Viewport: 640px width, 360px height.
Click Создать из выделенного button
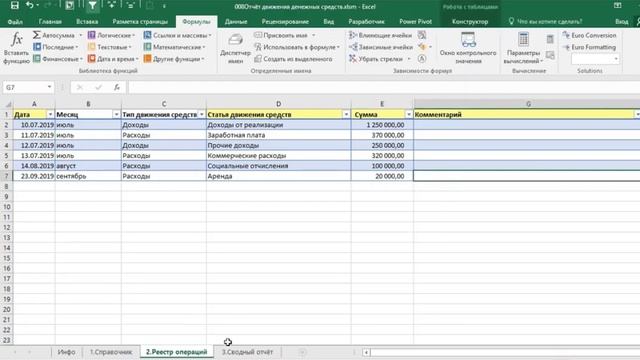[x=293, y=59]
